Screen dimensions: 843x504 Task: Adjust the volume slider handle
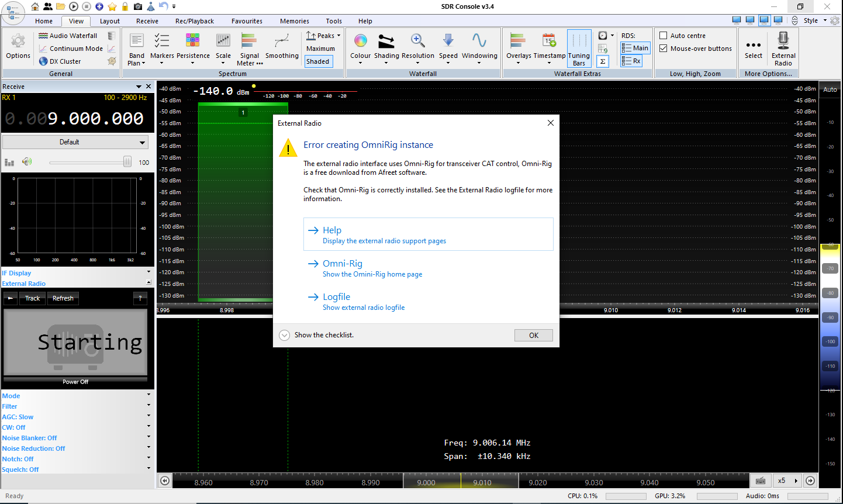coord(127,162)
